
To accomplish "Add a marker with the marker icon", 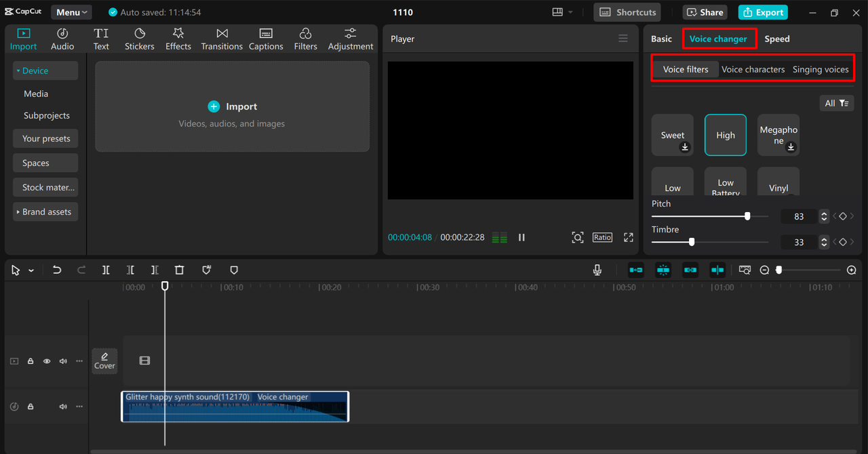I will (234, 270).
